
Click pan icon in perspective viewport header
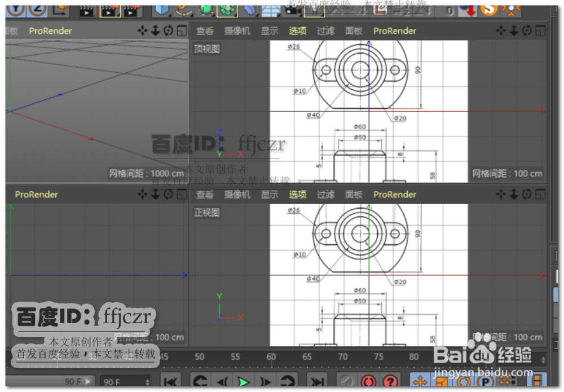tap(143, 31)
